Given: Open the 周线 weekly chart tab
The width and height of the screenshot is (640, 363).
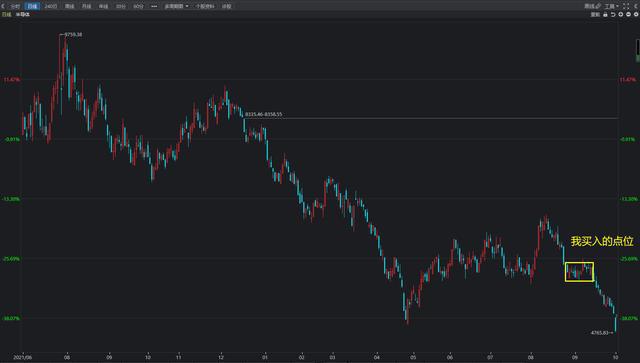Looking at the screenshot, I should tap(69, 6).
